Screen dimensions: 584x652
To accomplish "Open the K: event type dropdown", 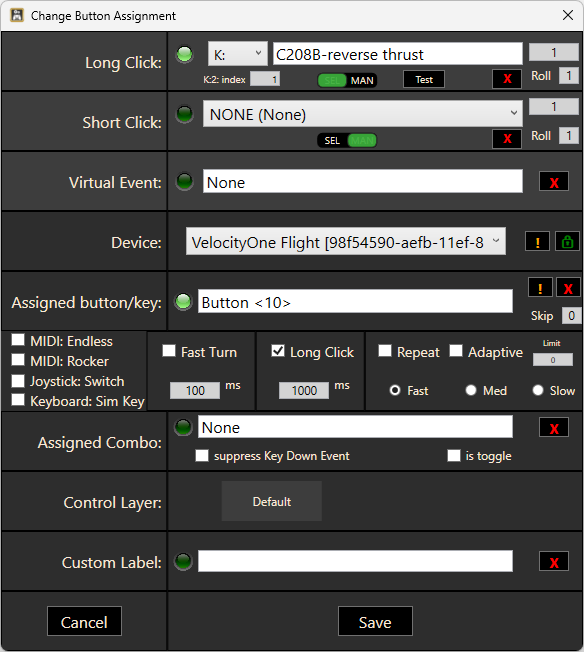I will (238, 54).
